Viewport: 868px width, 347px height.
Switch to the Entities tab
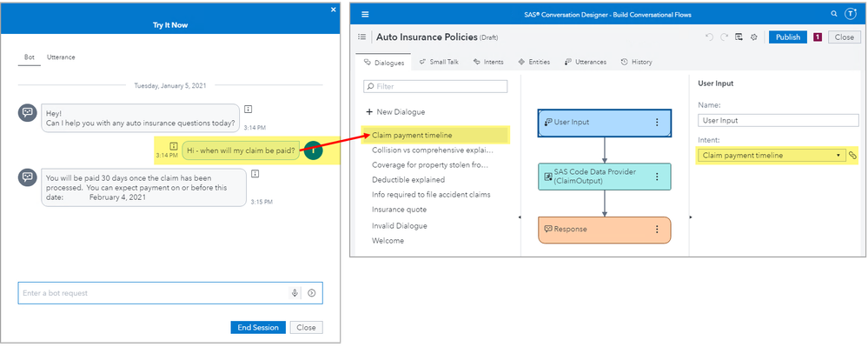534,62
